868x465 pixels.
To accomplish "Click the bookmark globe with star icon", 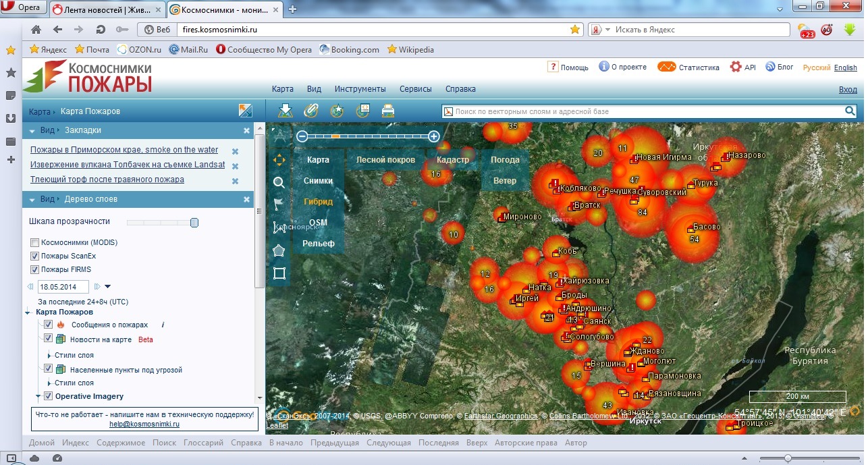I will (337, 111).
